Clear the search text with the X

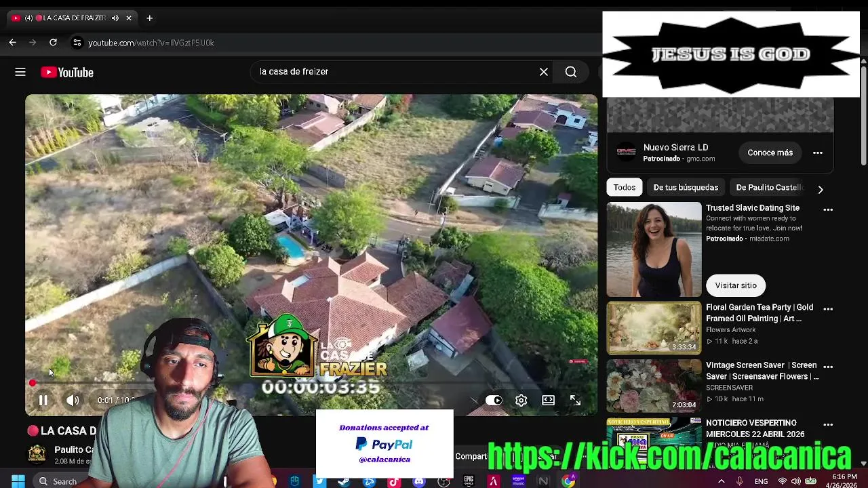pos(544,72)
